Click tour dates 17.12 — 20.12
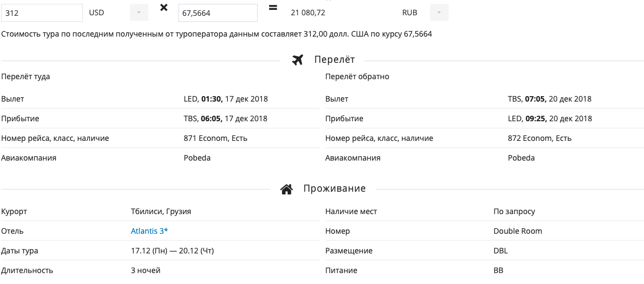 tap(172, 251)
